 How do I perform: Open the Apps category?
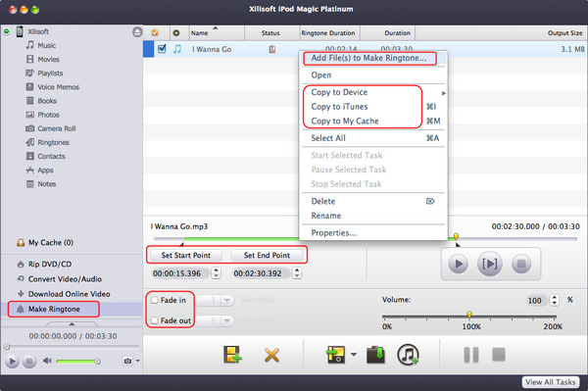40,171
